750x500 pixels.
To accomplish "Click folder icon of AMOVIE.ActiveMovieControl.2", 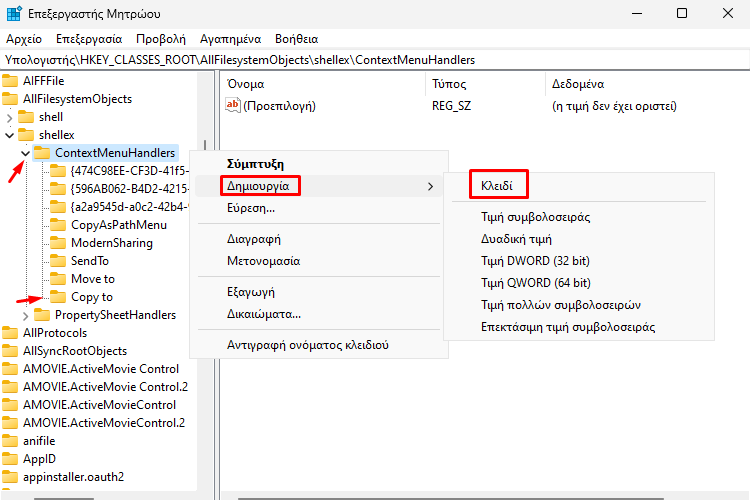I will 10,423.
